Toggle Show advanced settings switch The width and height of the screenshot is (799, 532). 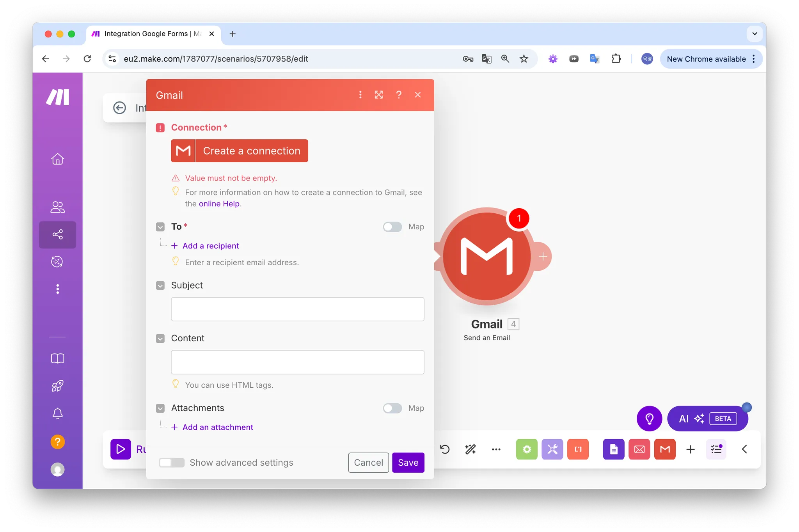tap(172, 463)
